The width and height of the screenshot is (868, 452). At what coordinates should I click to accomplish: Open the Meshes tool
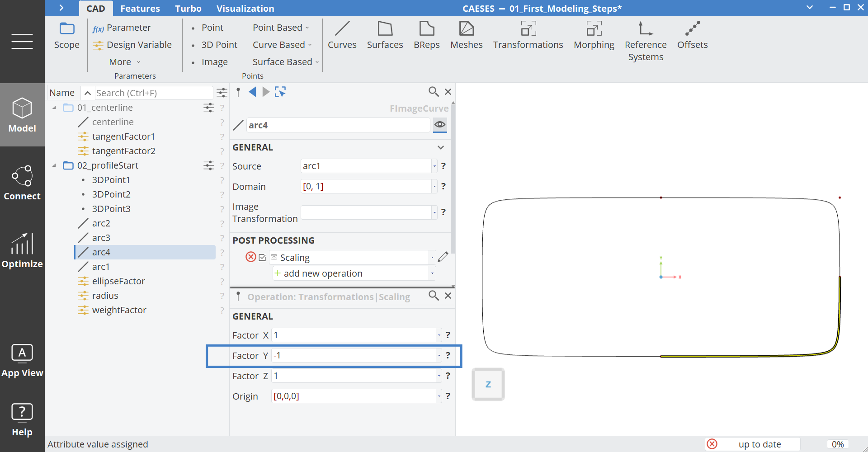pos(467,35)
